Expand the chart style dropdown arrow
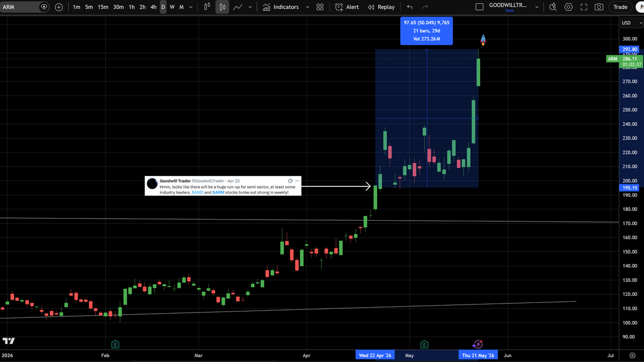644x362 pixels. (250, 7)
